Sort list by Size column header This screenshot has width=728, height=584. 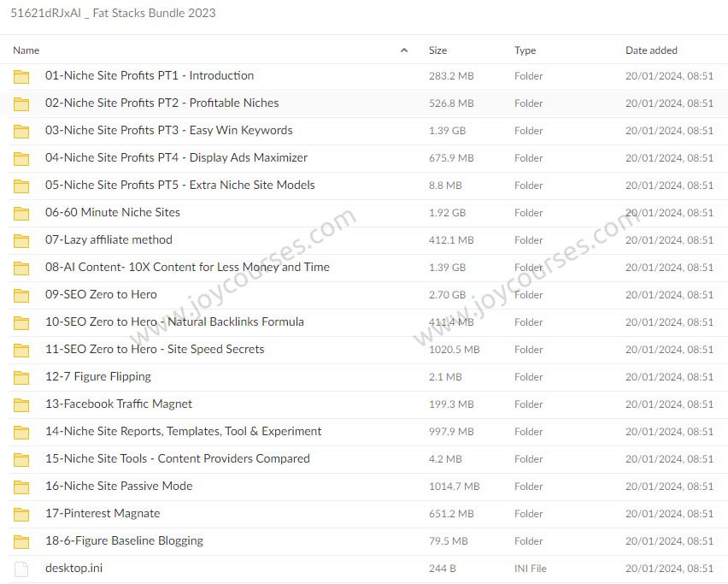(437, 50)
